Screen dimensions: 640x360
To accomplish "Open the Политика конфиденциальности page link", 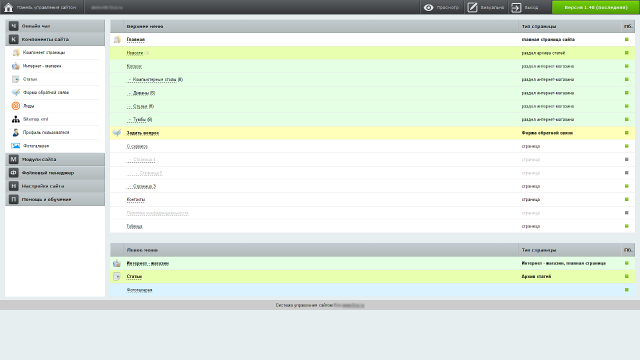I will click(x=157, y=213).
